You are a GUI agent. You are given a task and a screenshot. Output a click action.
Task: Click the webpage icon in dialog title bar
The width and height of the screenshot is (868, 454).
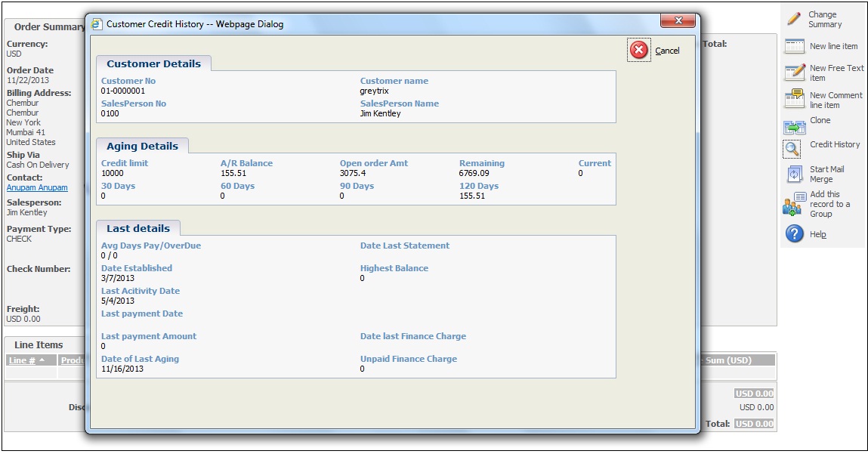tap(97, 24)
